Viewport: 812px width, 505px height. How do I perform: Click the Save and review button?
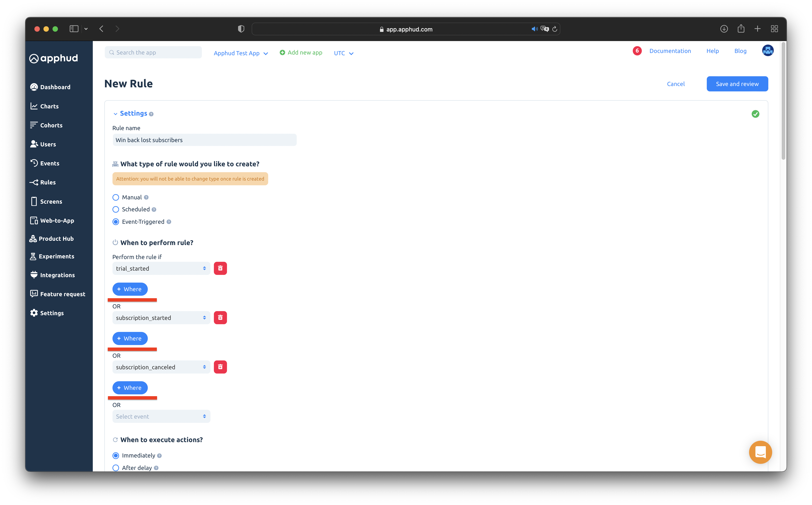737,84
